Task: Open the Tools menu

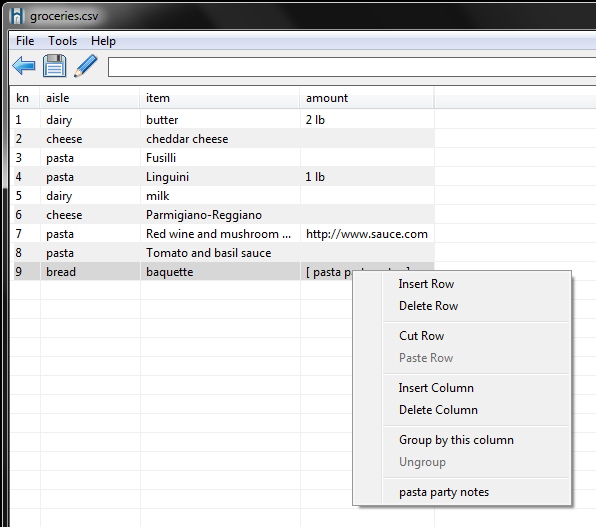Action: pyautogui.click(x=62, y=41)
